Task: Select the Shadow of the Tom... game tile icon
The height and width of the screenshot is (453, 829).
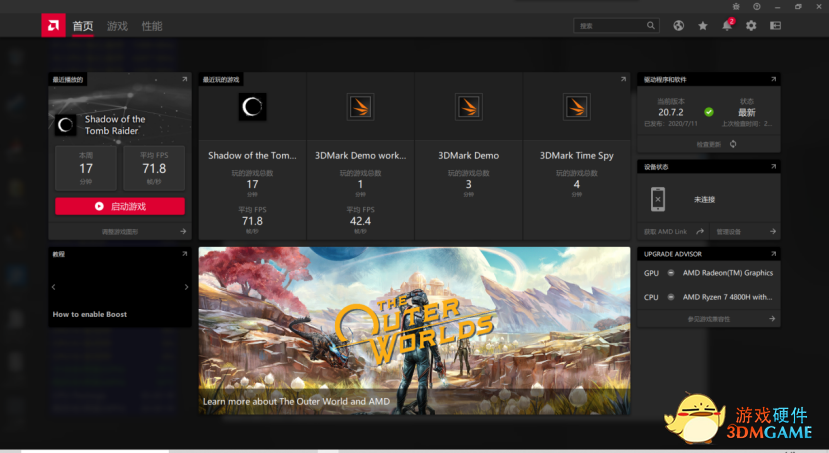Action: click(252, 107)
